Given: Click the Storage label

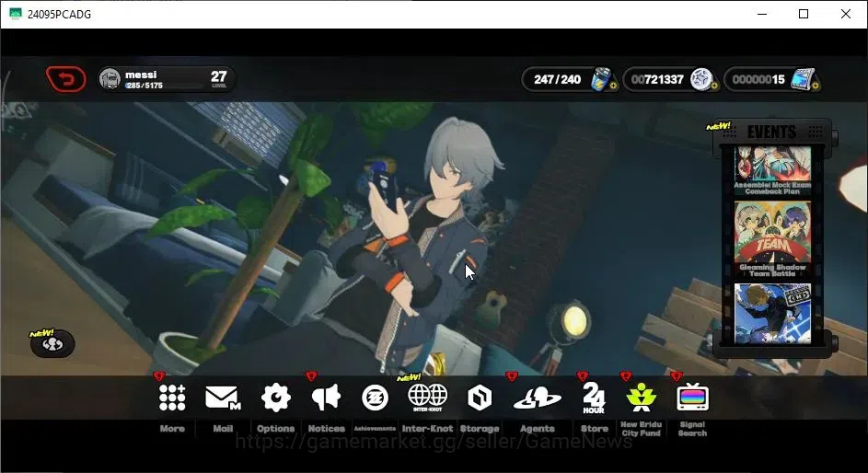Looking at the screenshot, I should (480, 429).
